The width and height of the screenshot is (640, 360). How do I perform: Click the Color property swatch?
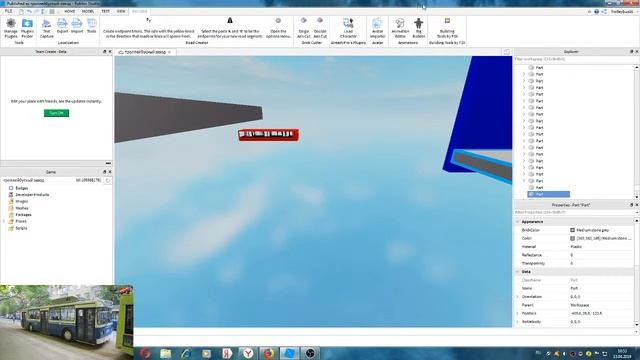tap(572, 238)
